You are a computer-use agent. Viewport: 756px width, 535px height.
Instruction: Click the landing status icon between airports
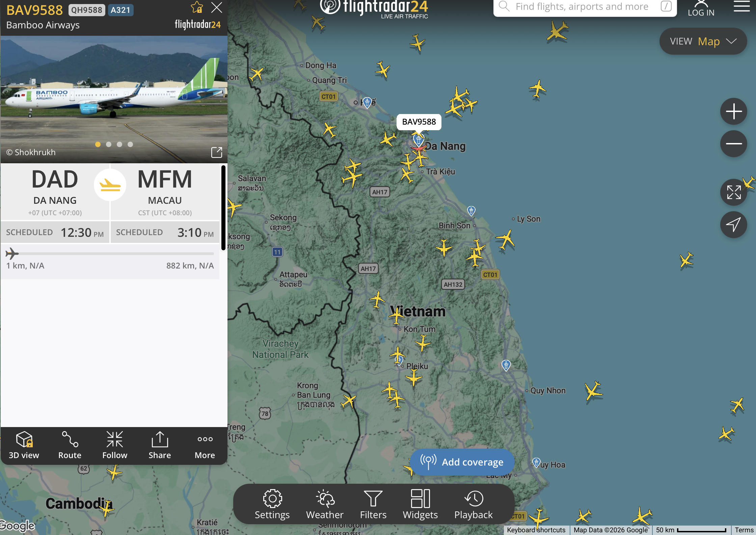tap(110, 185)
